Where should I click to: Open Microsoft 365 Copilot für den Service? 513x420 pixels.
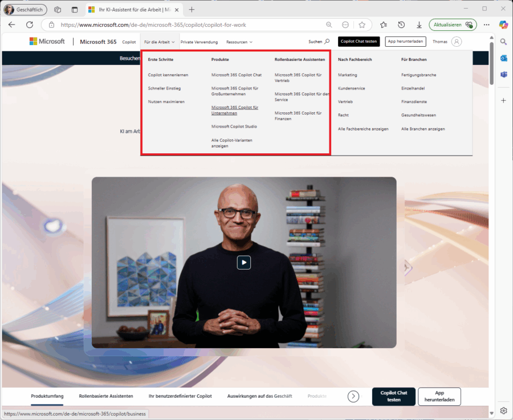(302, 97)
